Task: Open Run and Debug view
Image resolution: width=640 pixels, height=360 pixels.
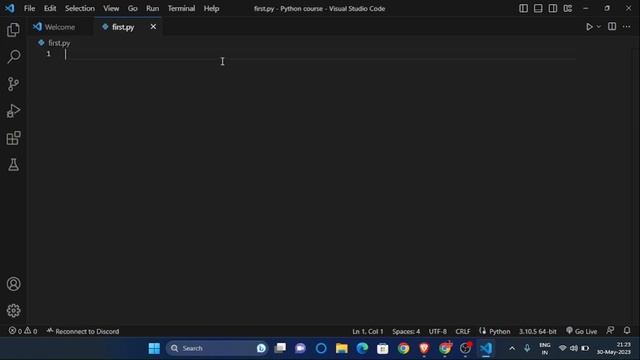Action: point(13,111)
